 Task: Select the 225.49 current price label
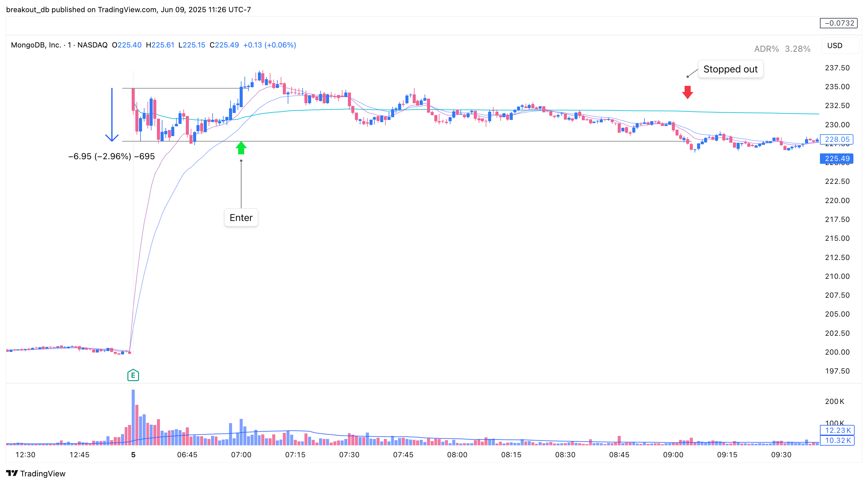pos(836,159)
